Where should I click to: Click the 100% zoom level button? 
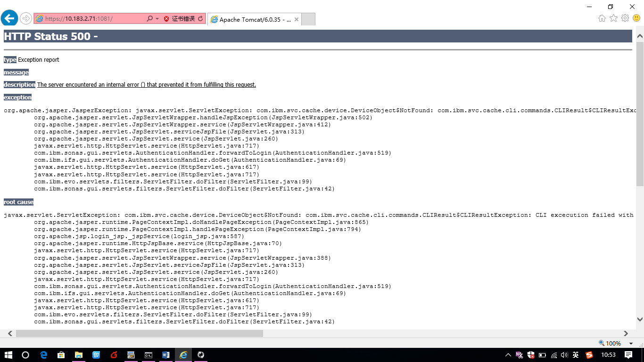point(610,344)
